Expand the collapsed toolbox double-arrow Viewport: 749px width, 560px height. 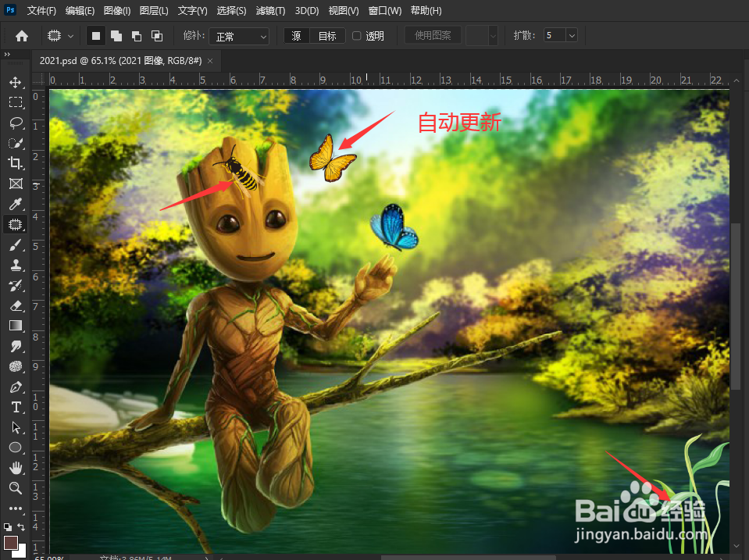coord(7,55)
